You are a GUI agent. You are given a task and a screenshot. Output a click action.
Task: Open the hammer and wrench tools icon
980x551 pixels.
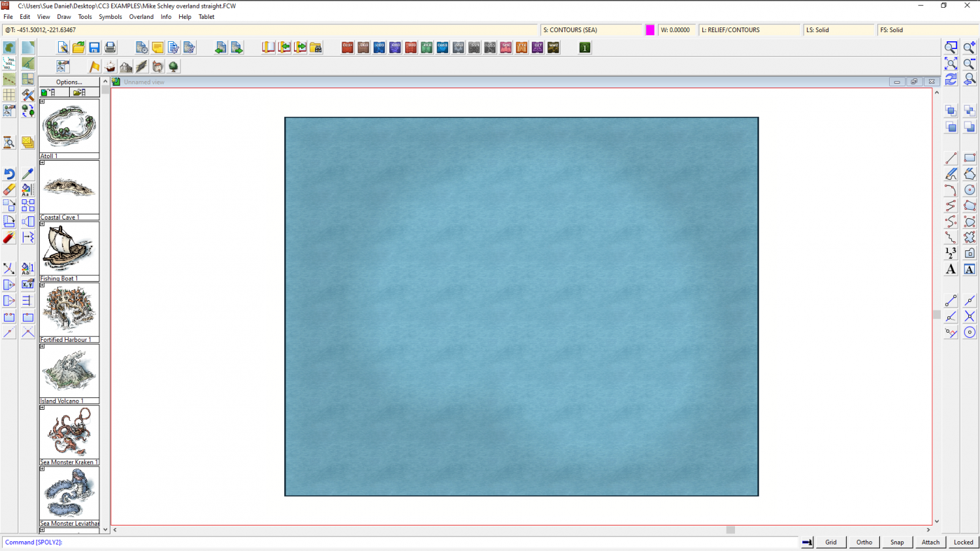pyautogui.click(x=27, y=95)
